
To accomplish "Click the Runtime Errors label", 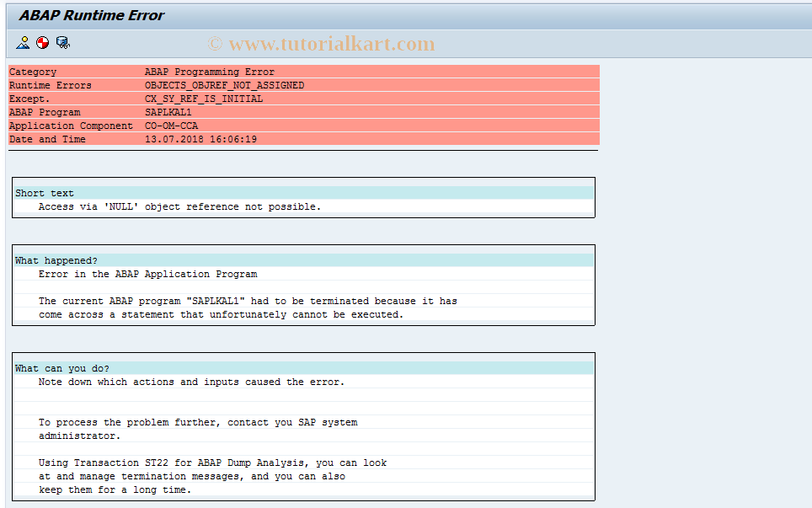I will click(51, 85).
